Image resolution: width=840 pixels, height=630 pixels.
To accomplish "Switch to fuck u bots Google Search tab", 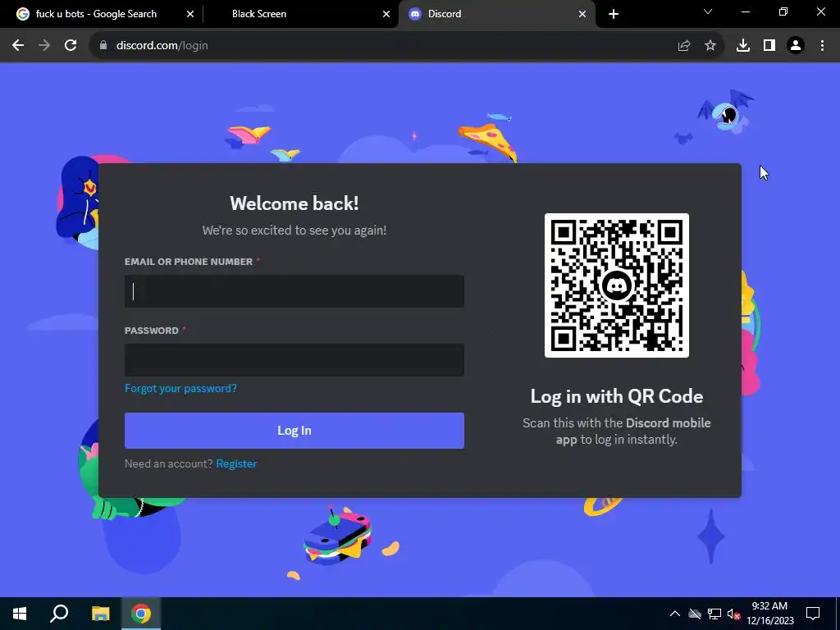I will [x=97, y=14].
